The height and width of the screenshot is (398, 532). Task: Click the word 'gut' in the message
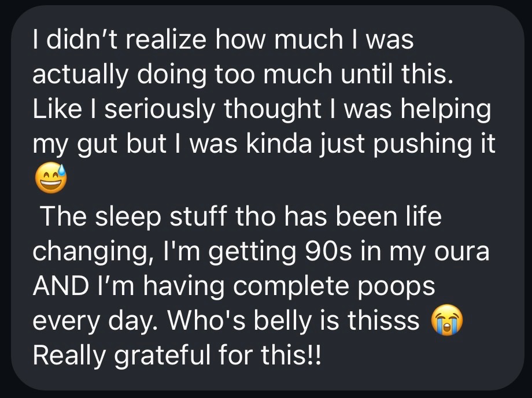97,145
